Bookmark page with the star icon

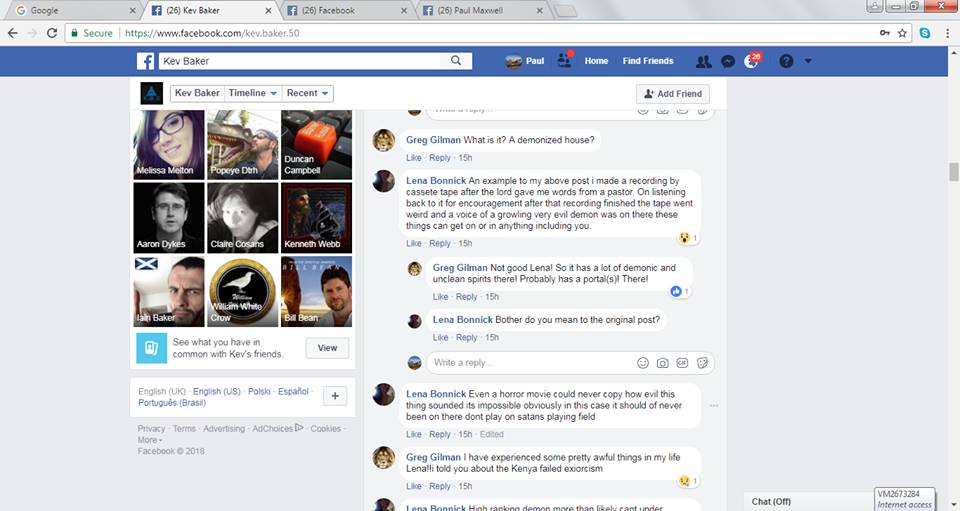point(902,33)
